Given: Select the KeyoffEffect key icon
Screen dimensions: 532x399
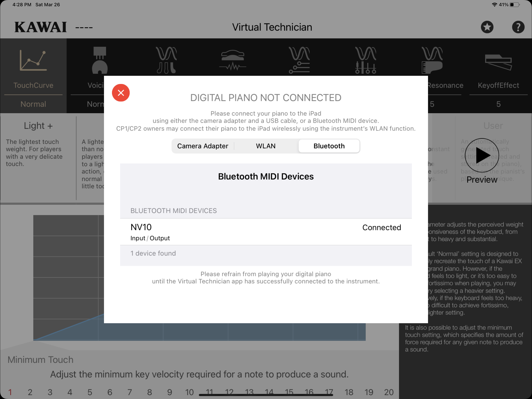Looking at the screenshot, I should 498,62.
